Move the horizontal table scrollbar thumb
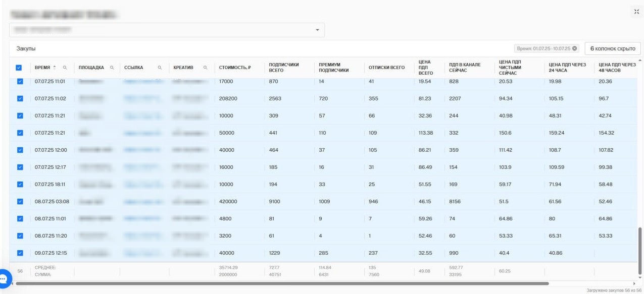The image size is (644, 294). pos(282,283)
